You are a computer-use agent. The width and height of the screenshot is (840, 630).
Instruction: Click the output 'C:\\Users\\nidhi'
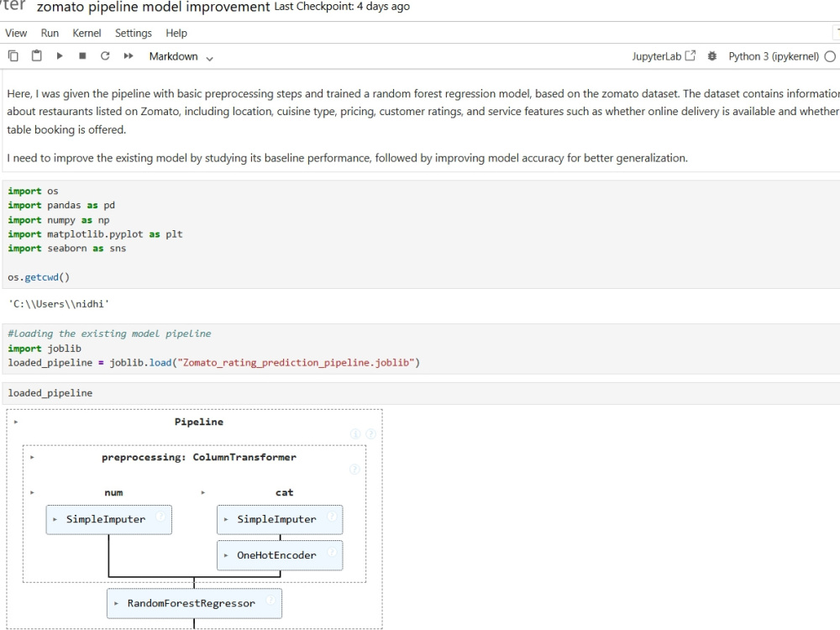click(59, 304)
